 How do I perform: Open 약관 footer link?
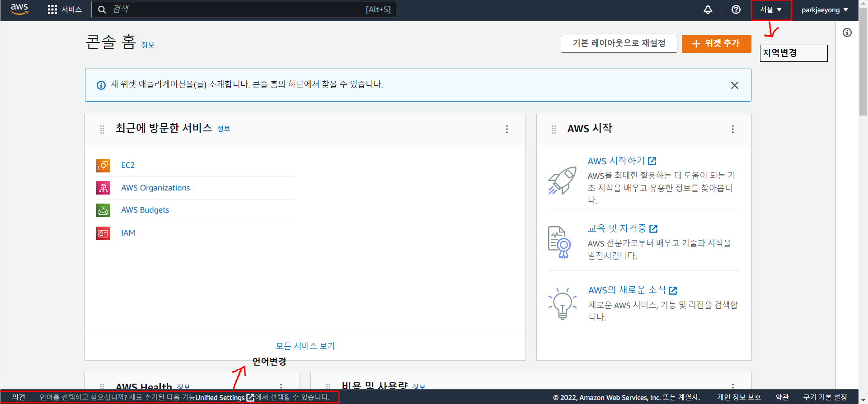(782, 397)
